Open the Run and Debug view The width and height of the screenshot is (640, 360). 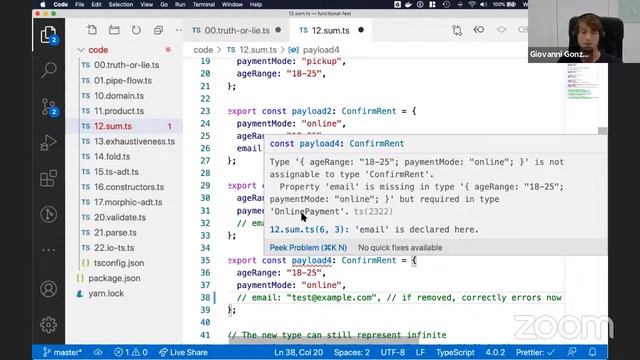49,142
